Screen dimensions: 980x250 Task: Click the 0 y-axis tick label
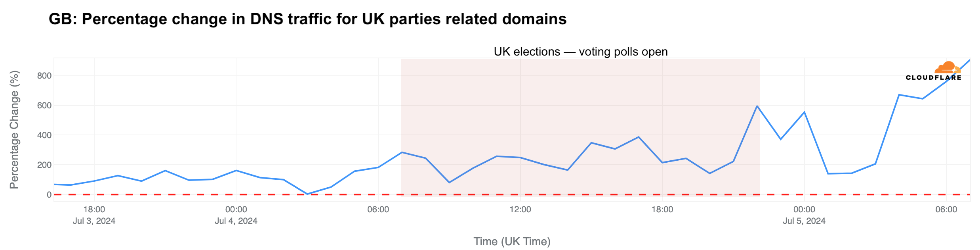[49, 194]
